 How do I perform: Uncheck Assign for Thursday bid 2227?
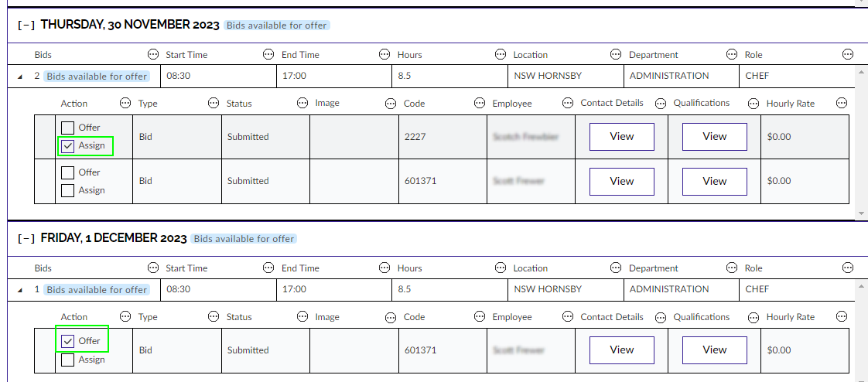[x=68, y=145]
